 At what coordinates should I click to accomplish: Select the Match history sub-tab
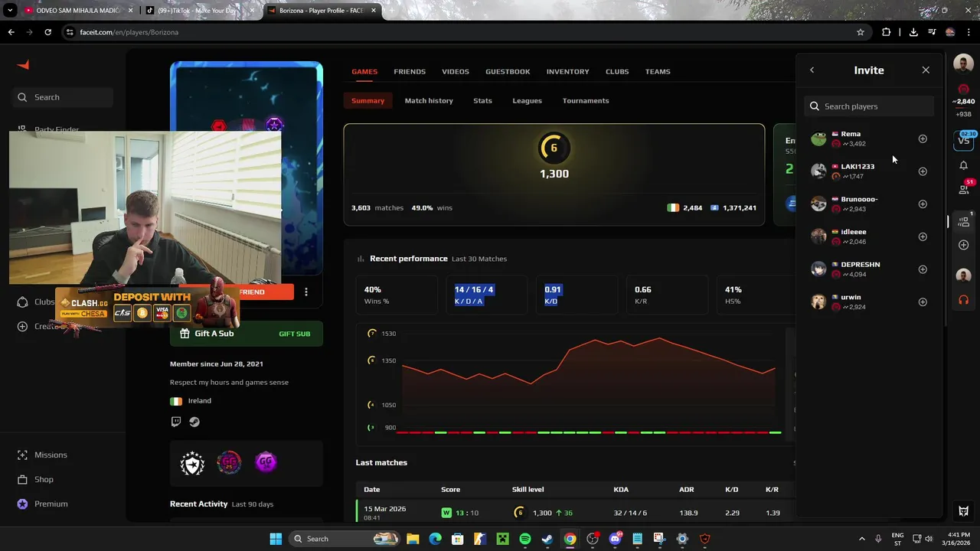pos(429,100)
